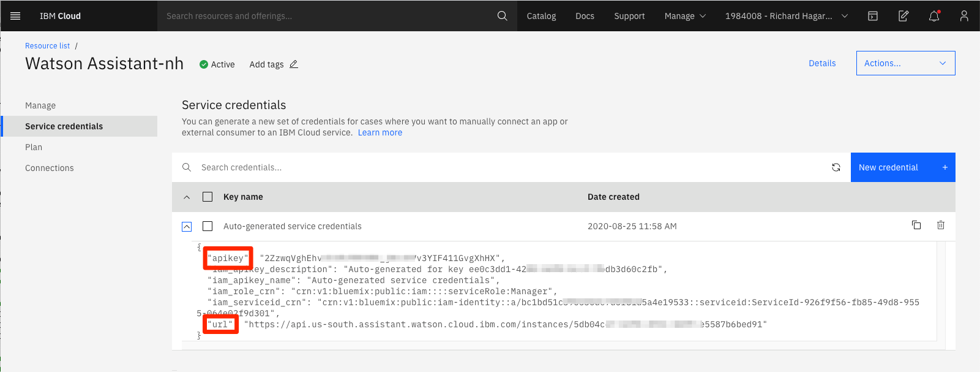Click the green Active status icon
Viewport: 980px width, 372px height.
[x=204, y=64]
